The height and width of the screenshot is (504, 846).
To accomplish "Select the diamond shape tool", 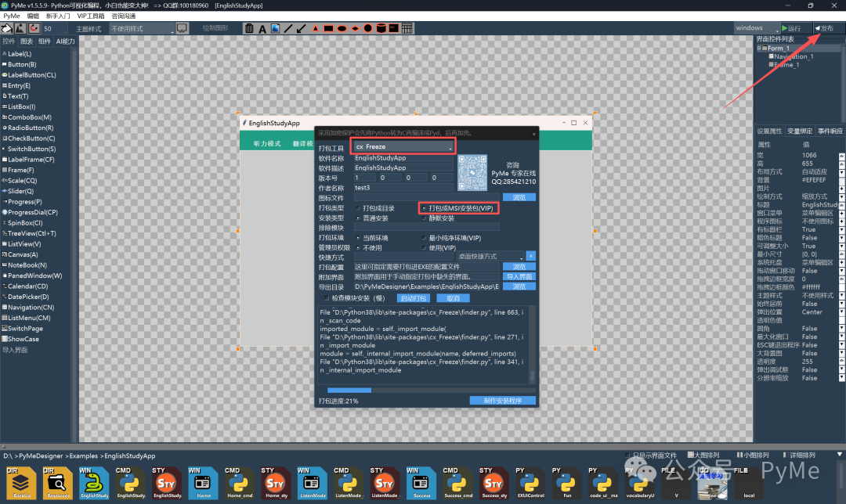I will point(355,29).
